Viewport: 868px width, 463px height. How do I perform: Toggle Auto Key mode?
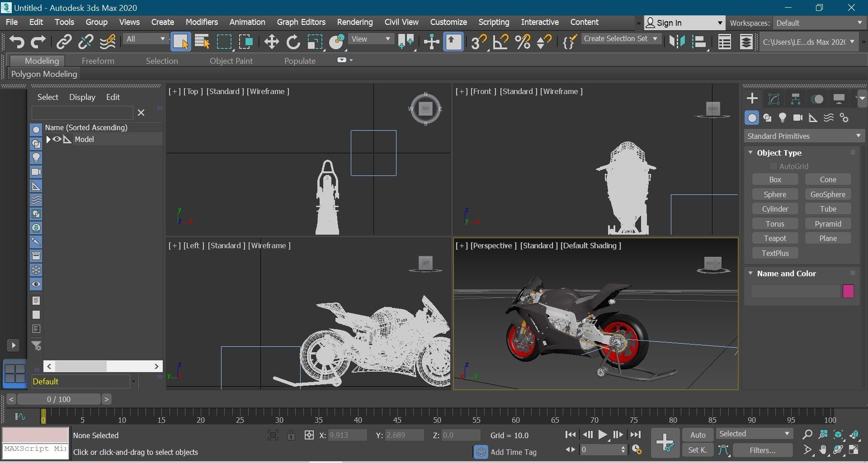click(698, 435)
